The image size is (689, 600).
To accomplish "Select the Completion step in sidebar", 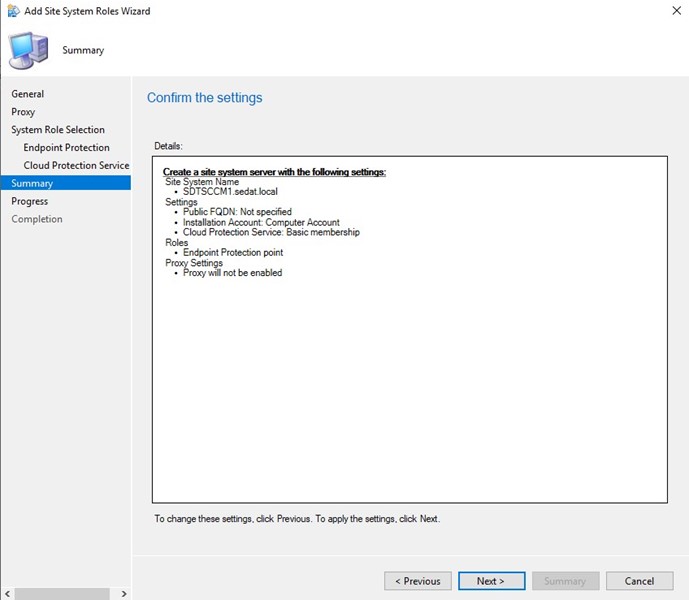I will tap(37, 219).
